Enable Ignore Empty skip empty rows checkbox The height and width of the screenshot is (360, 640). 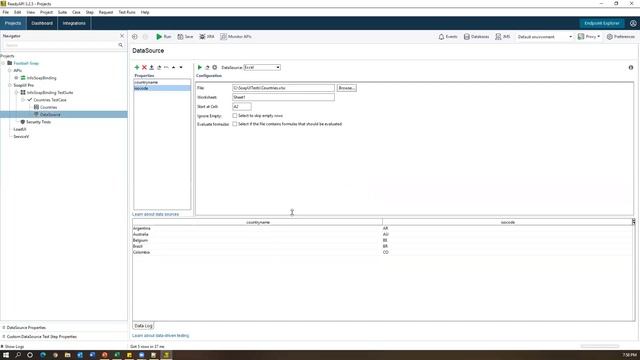coord(235,116)
